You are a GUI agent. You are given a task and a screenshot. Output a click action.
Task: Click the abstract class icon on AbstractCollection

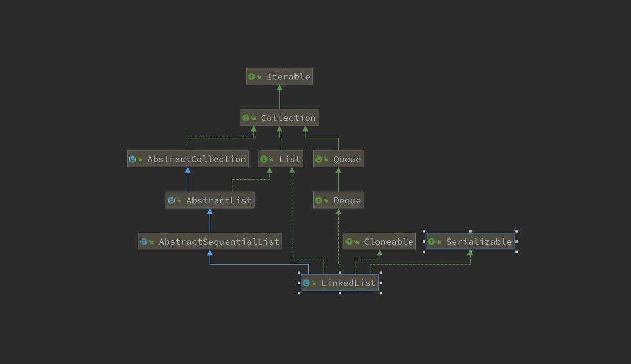coord(133,159)
